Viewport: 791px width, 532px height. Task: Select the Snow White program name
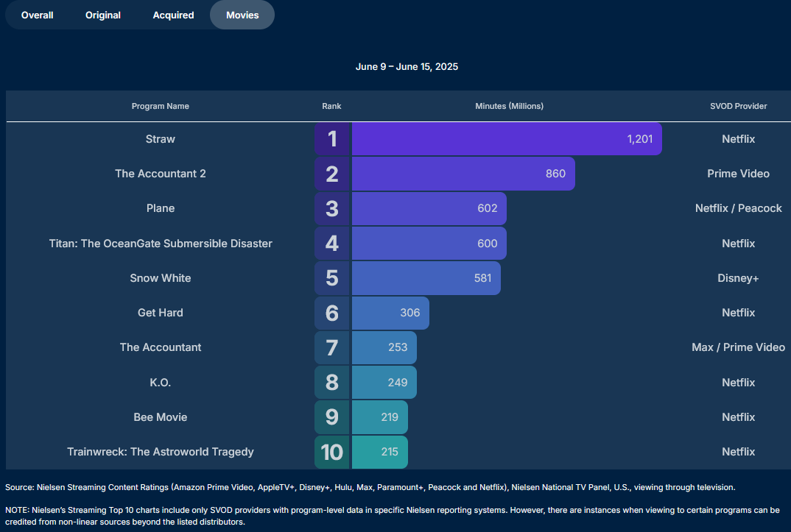[x=161, y=278]
